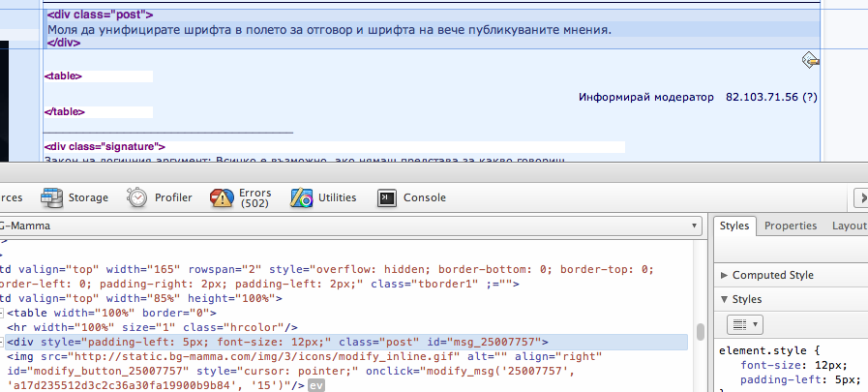Click the IP address 82.103.71.56 link
The height and width of the screenshot is (392, 868).
click(x=763, y=98)
